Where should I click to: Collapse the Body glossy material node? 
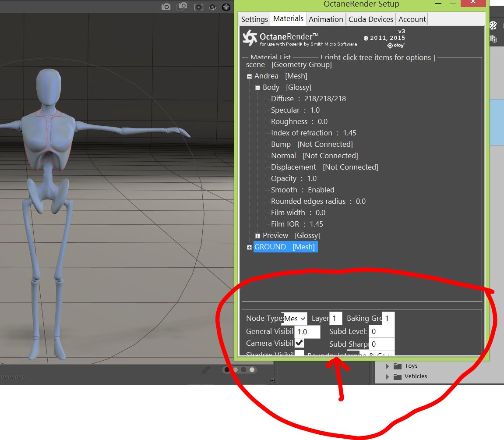[x=257, y=88]
